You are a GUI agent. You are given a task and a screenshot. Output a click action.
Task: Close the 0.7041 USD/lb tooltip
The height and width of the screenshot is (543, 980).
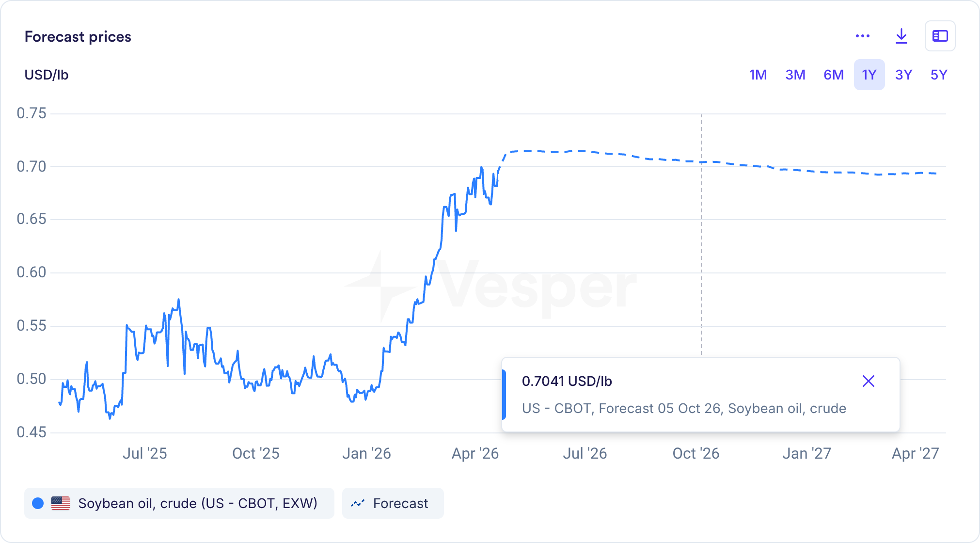869,381
